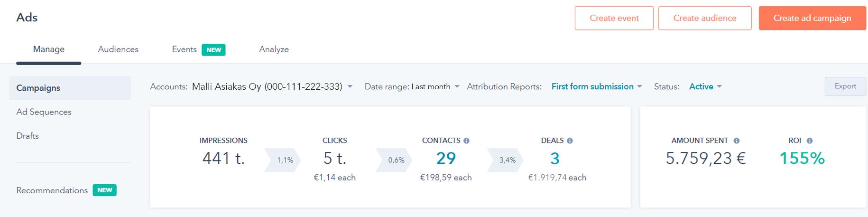Expand the Date range Last month dropdown
This screenshot has height=217, width=868.
click(435, 86)
